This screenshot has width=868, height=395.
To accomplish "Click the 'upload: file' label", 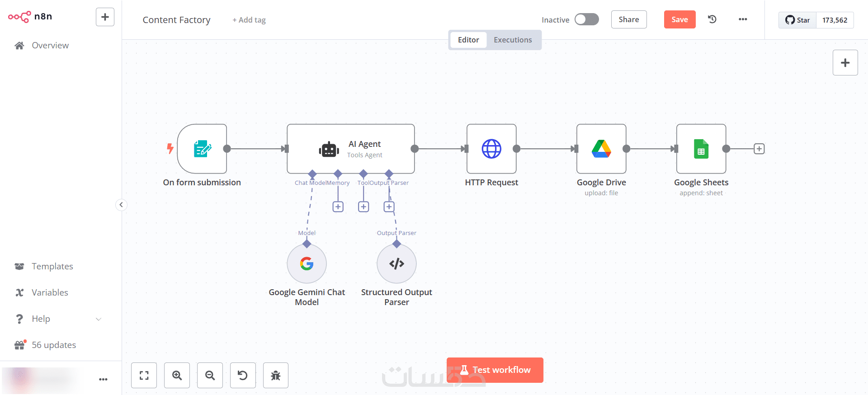I will point(601,193).
